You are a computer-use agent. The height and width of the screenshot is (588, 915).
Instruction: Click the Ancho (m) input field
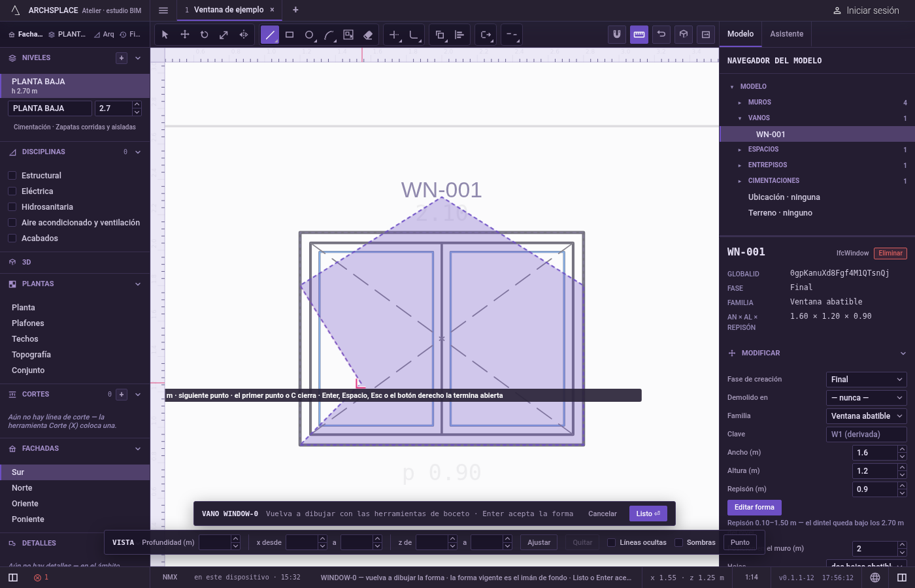tap(875, 453)
